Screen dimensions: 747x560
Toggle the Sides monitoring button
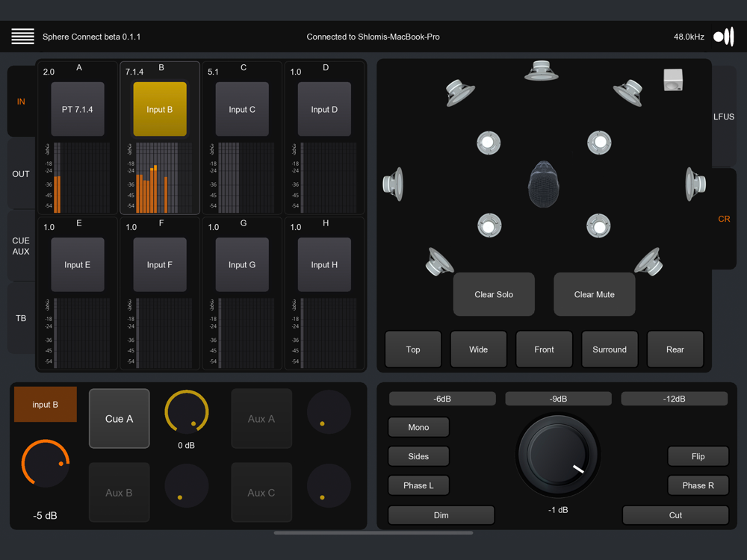418,456
